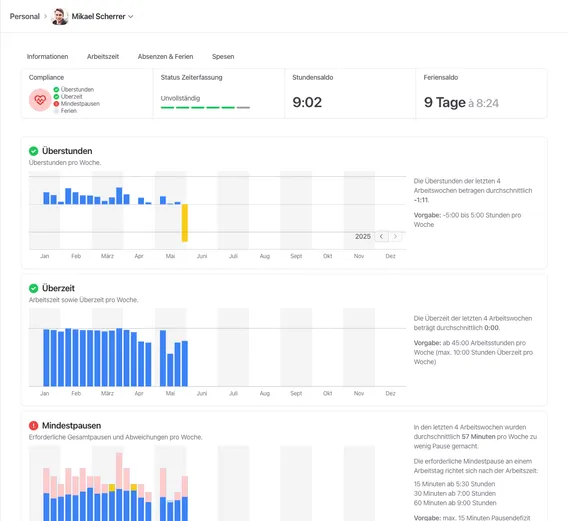Go to next year in Überstunden chart
This screenshot has width=568, height=521.
pos(395,237)
